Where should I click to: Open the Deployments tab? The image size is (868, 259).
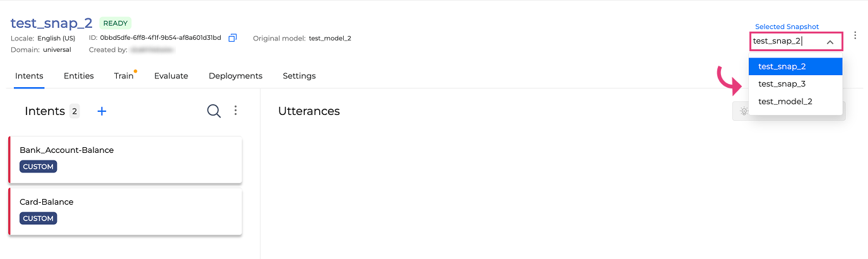pos(235,76)
